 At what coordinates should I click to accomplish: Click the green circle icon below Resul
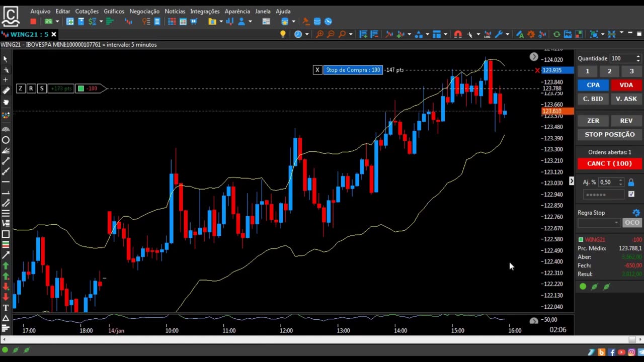tap(583, 287)
